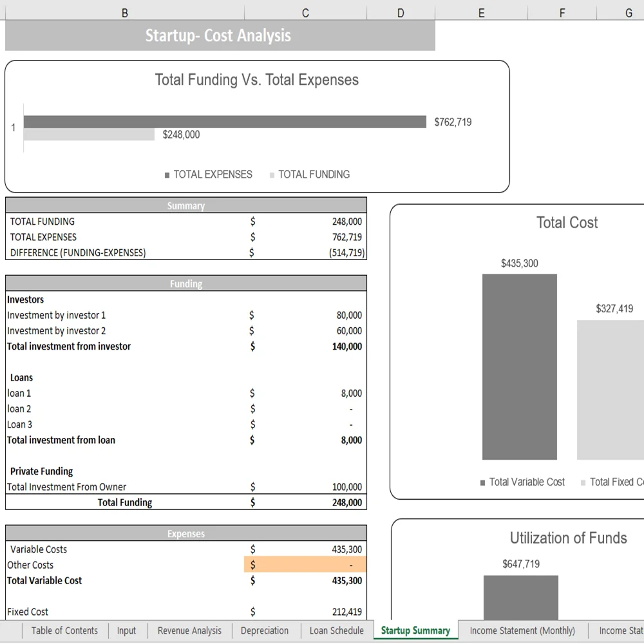Viewport: 644px width, 644px height.
Task: Open the Loan Schedule sheet
Action: coord(336,630)
